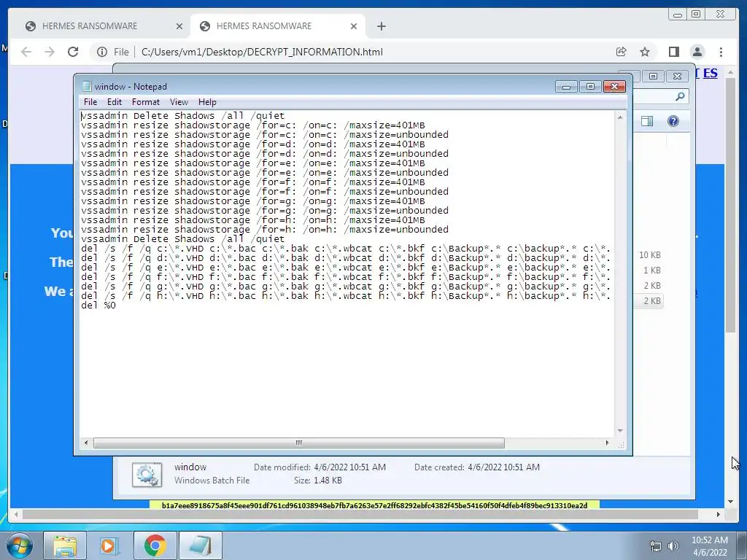
Task: Click the Explorer search magnifier icon
Action: click(x=680, y=97)
